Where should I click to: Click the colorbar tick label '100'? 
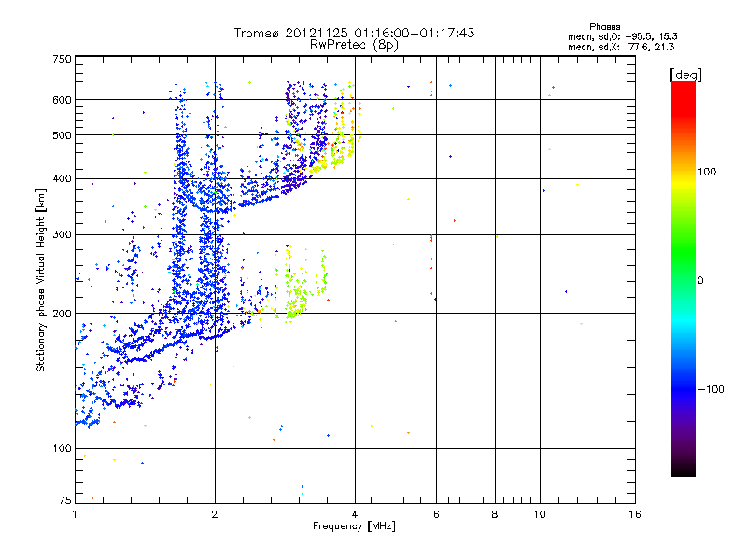(707, 172)
